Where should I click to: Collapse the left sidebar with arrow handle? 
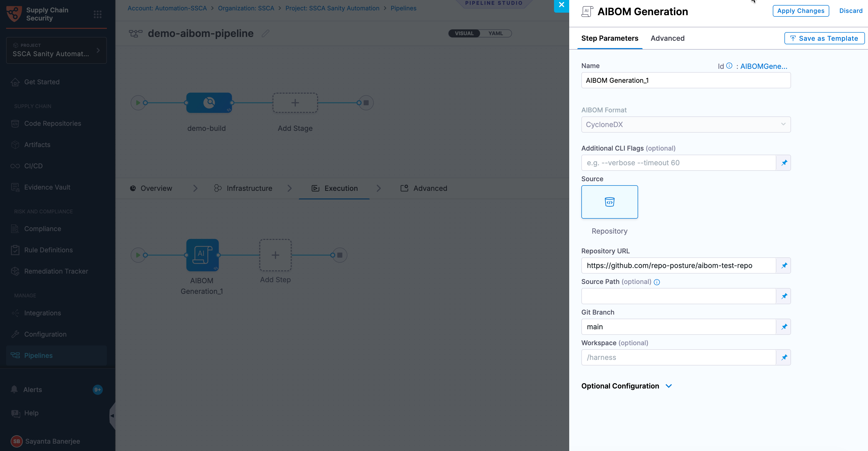tap(112, 416)
